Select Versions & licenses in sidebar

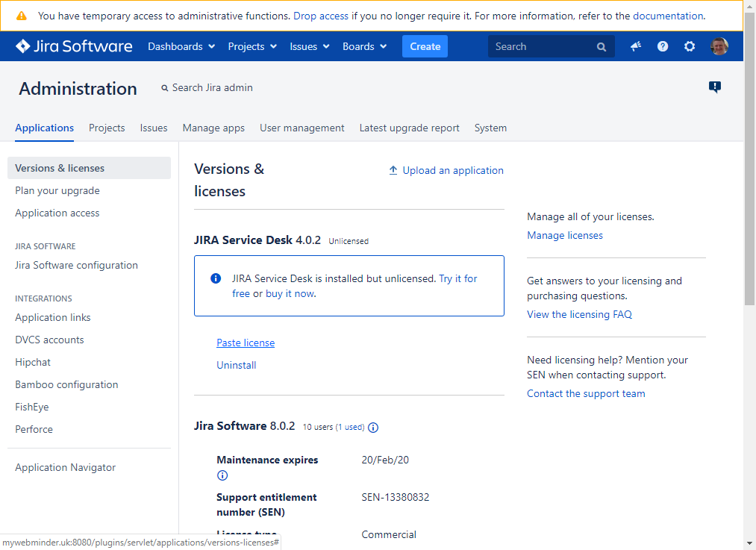[90, 168]
